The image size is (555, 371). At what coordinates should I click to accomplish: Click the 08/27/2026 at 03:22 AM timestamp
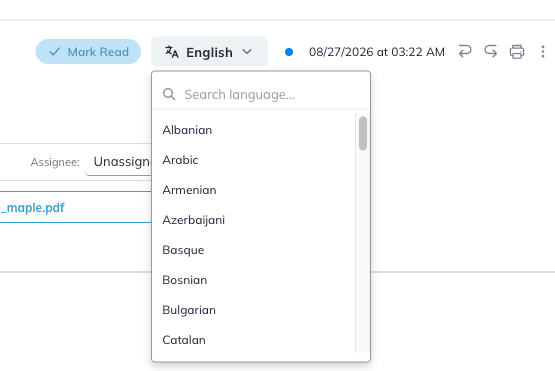pyautogui.click(x=377, y=52)
